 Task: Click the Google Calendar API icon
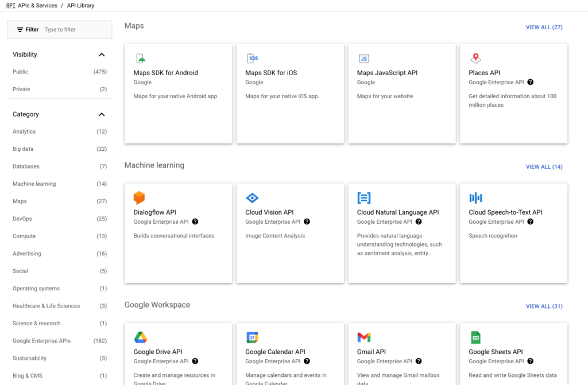[252, 337]
